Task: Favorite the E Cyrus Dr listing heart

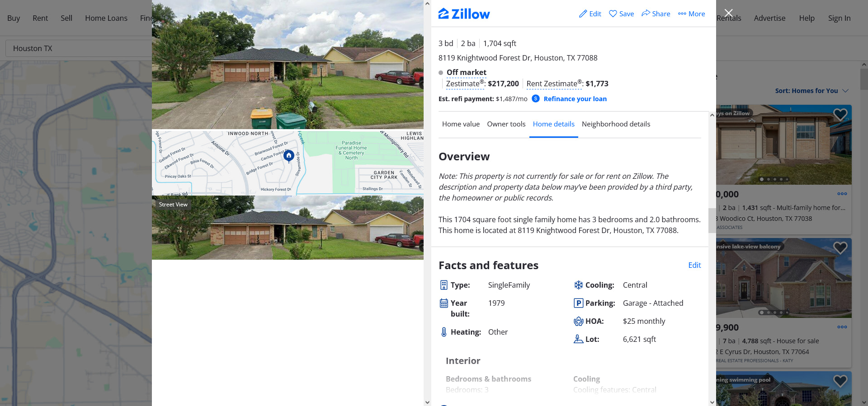Action: coord(840,248)
